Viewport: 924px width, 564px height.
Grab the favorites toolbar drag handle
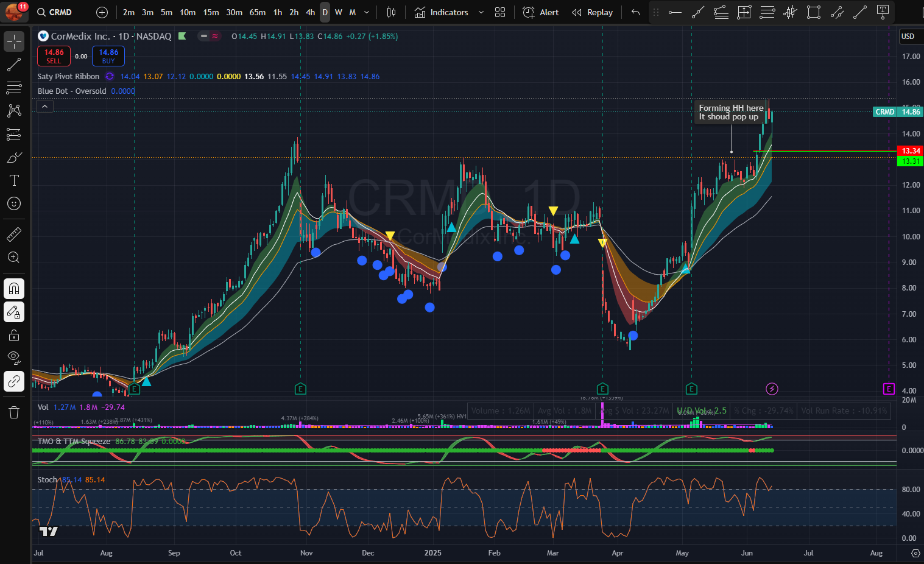pyautogui.click(x=656, y=12)
